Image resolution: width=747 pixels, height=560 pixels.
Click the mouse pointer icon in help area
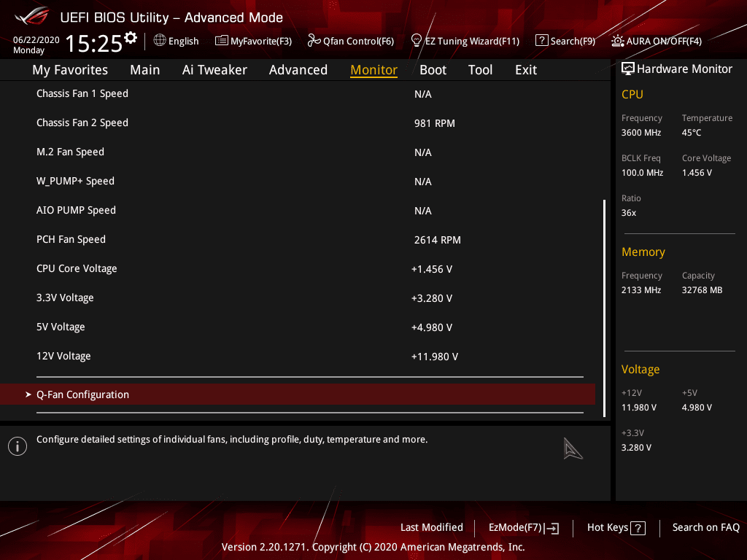point(572,448)
